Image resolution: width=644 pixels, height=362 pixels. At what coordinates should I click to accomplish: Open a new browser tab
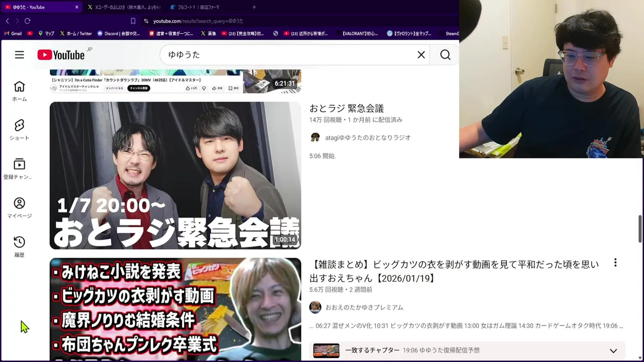(x=254, y=7)
